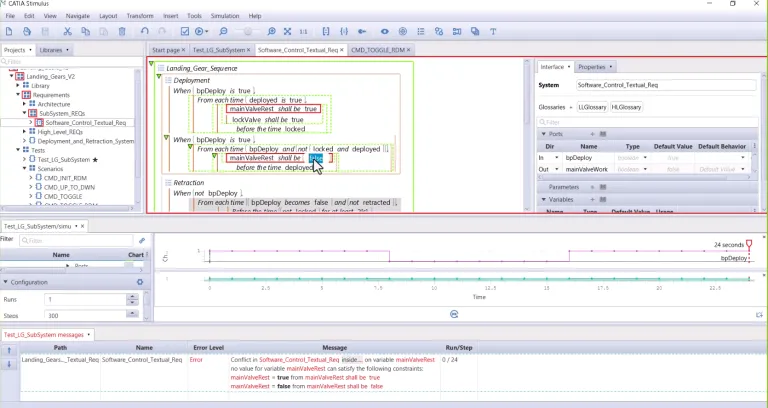Expand the High_Level_REQs tree node
The width and height of the screenshot is (768, 408).
[x=24, y=132]
